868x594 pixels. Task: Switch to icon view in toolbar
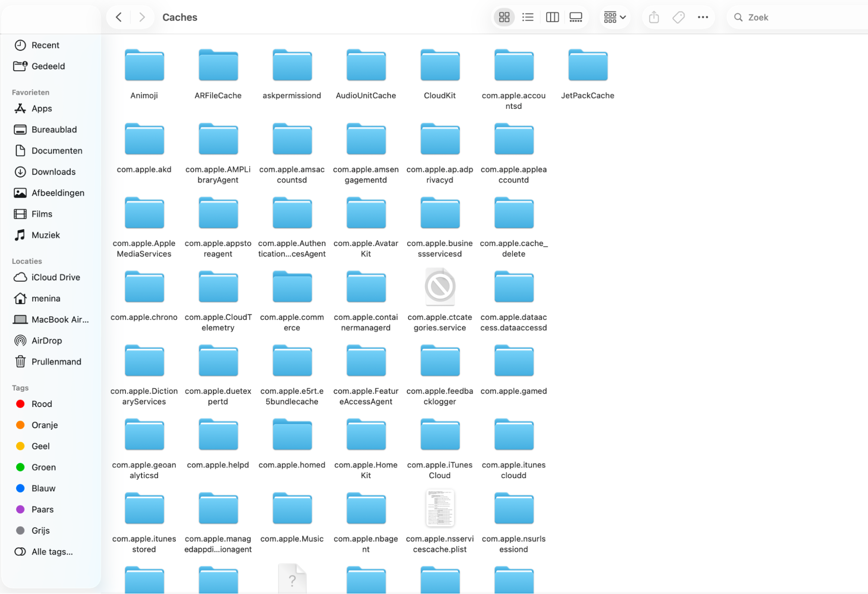(x=504, y=17)
